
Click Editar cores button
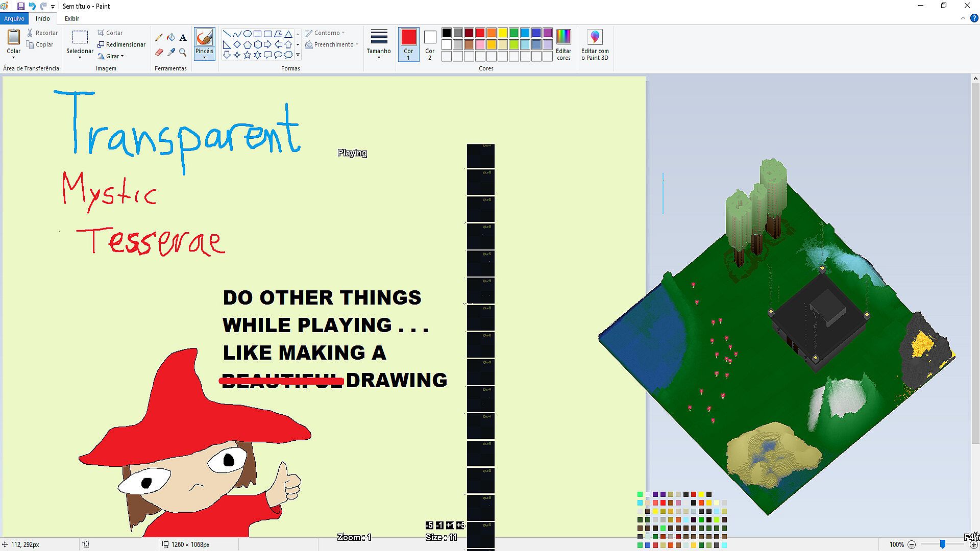coord(563,44)
